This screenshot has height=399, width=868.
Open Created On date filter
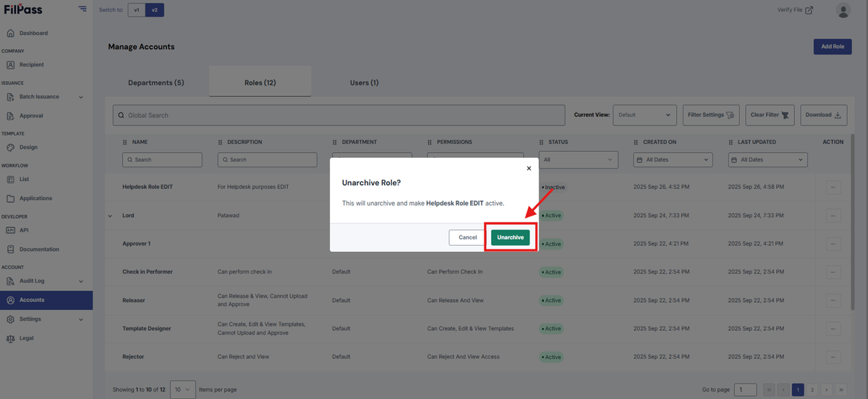(673, 159)
